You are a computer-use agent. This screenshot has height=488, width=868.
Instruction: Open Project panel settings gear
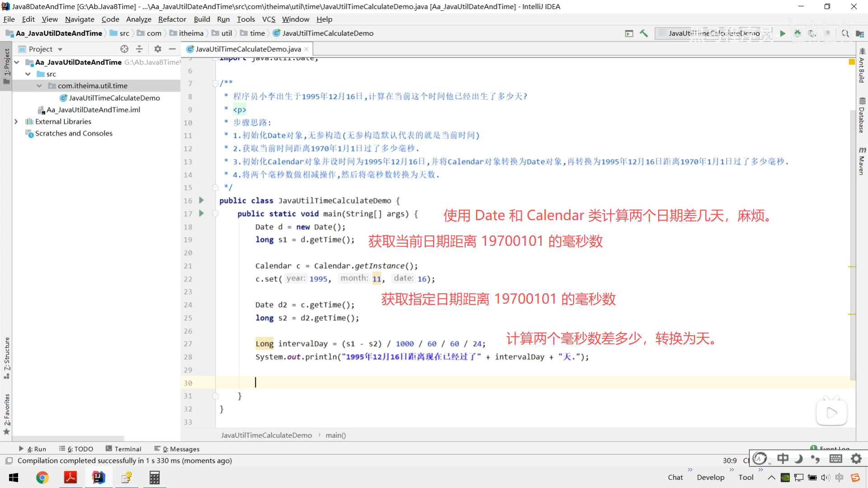157,49
